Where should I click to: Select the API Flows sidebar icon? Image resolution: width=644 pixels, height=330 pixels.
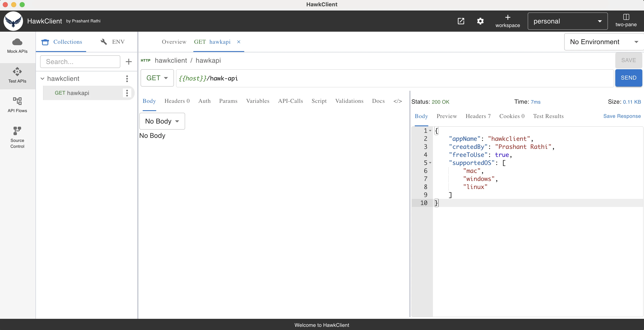pyautogui.click(x=17, y=101)
